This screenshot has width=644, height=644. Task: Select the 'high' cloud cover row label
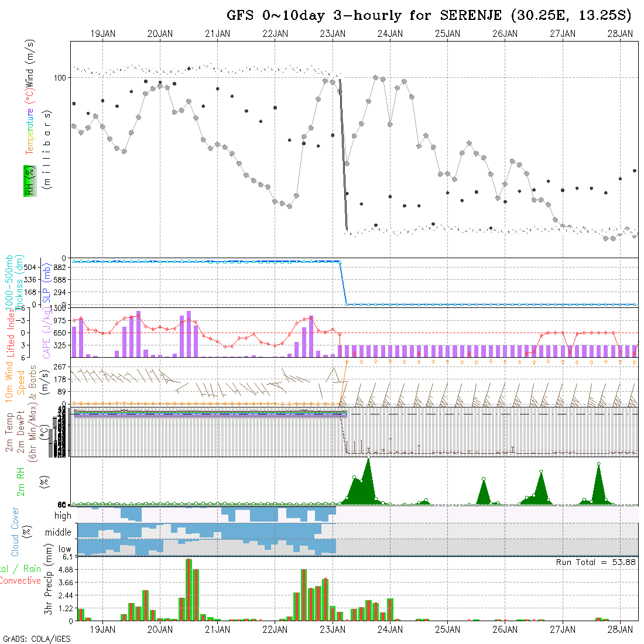tap(63, 516)
